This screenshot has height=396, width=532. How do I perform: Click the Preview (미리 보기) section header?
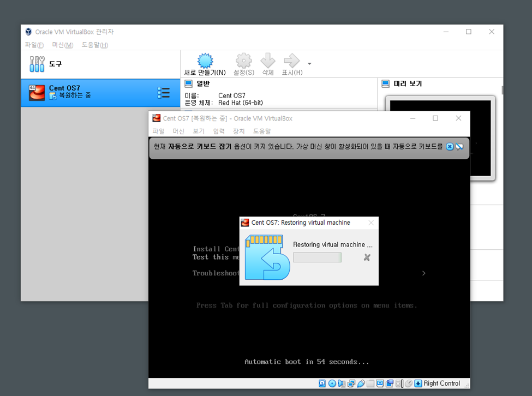(x=408, y=83)
